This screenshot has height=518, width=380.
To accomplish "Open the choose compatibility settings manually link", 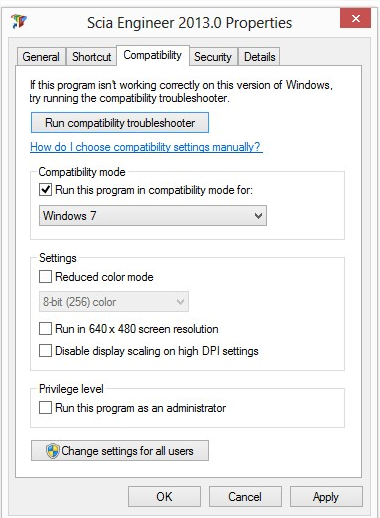I will click(146, 147).
